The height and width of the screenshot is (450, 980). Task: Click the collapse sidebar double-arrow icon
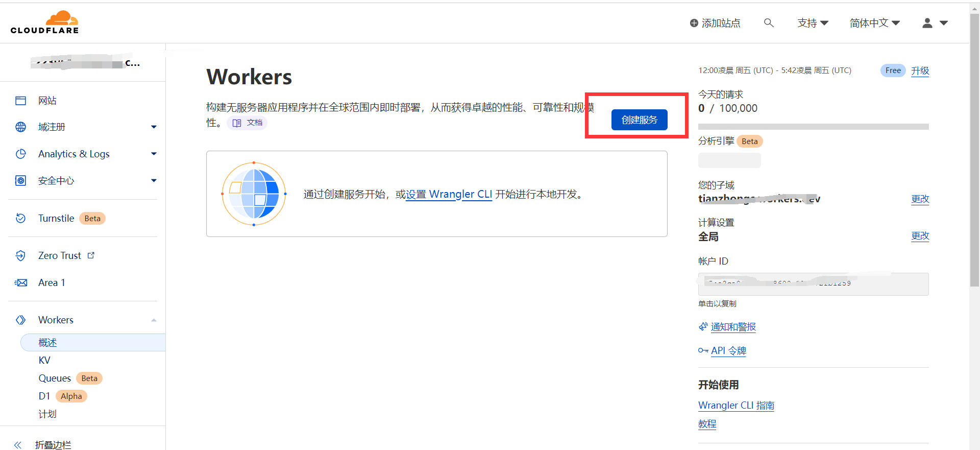coord(18,444)
